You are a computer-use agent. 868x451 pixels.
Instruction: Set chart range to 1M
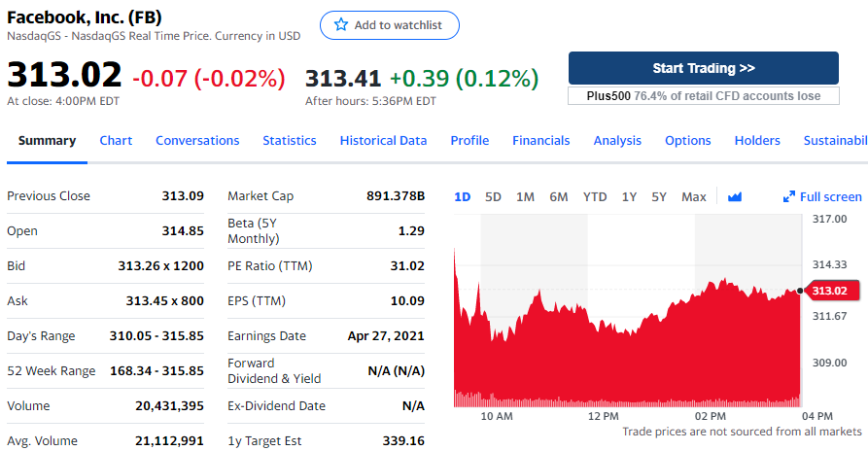(x=525, y=197)
